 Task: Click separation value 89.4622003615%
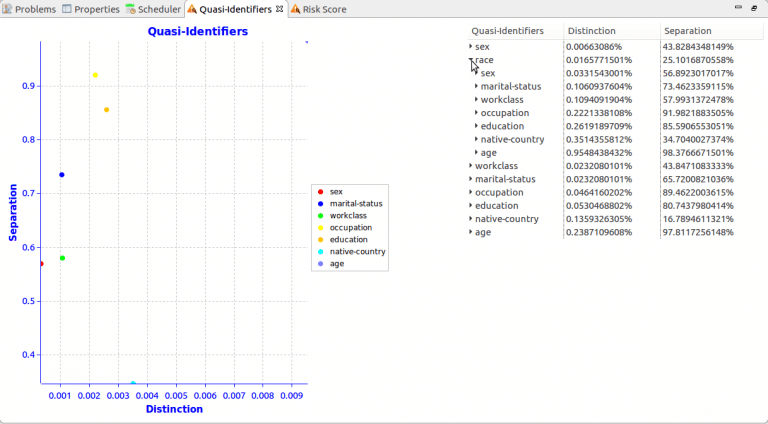(698, 192)
